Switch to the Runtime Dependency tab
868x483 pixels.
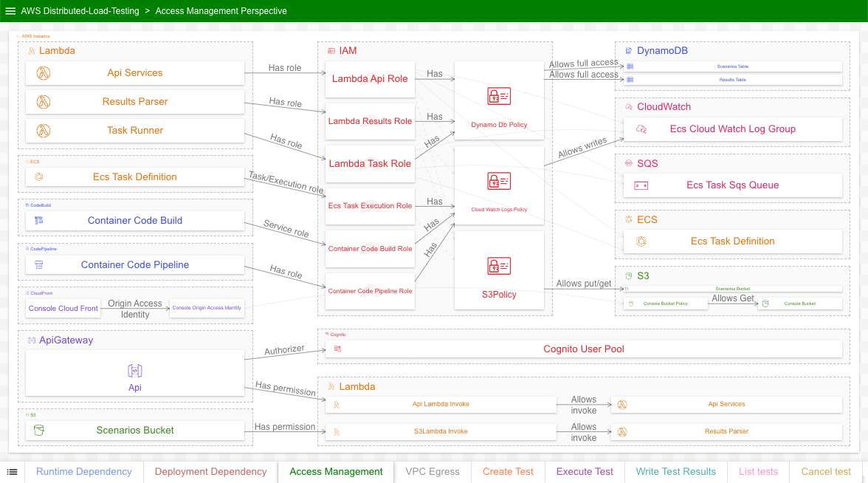(84, 472)
